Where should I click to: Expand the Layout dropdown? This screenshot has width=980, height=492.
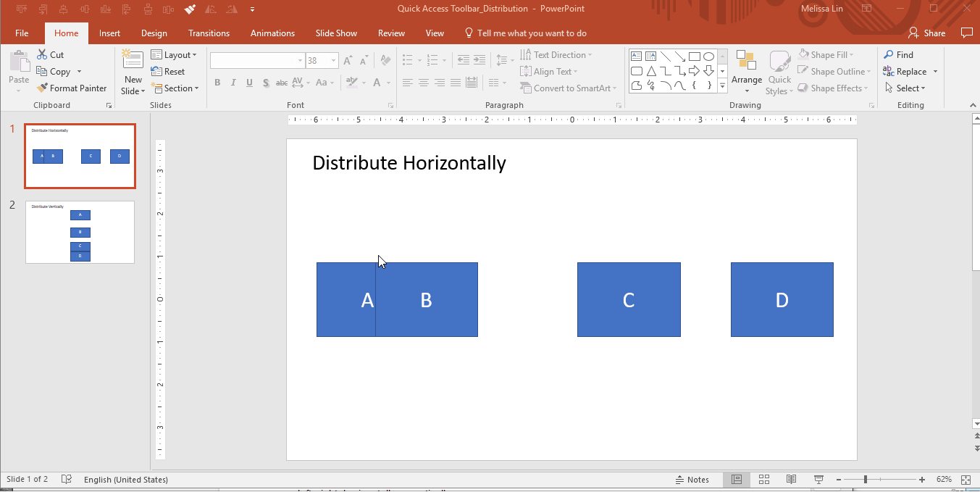pyautogui.click(x=174, y=55)
